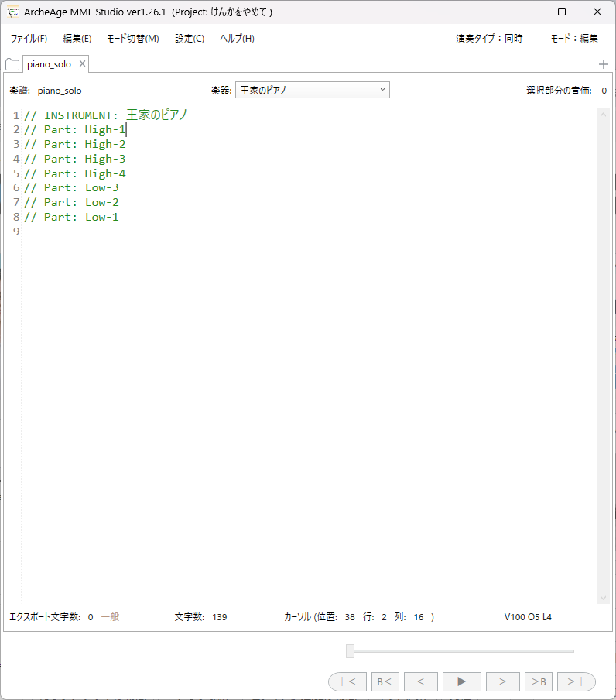Open the モード切替(M) menu

pos(133,39)
